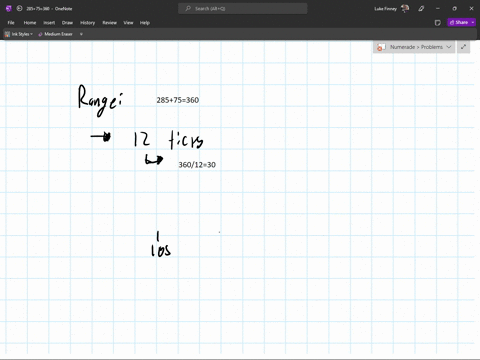Click the text 360/12=30 on page
Image resolution: width=480 pixels, height=360 pixels.
click(x=197, y=165)
